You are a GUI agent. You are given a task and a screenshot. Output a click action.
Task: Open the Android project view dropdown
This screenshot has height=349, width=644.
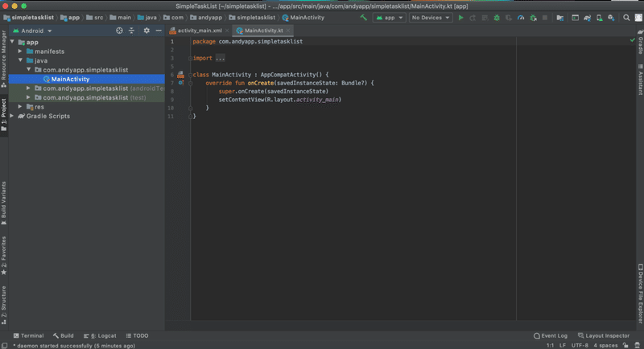[32, 31]
